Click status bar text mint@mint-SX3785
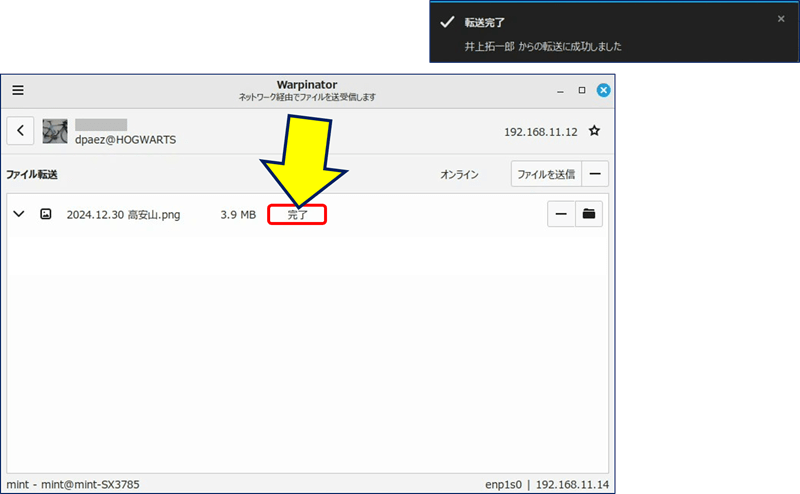Viewport: 800px width, 494px height. (90, 484)
